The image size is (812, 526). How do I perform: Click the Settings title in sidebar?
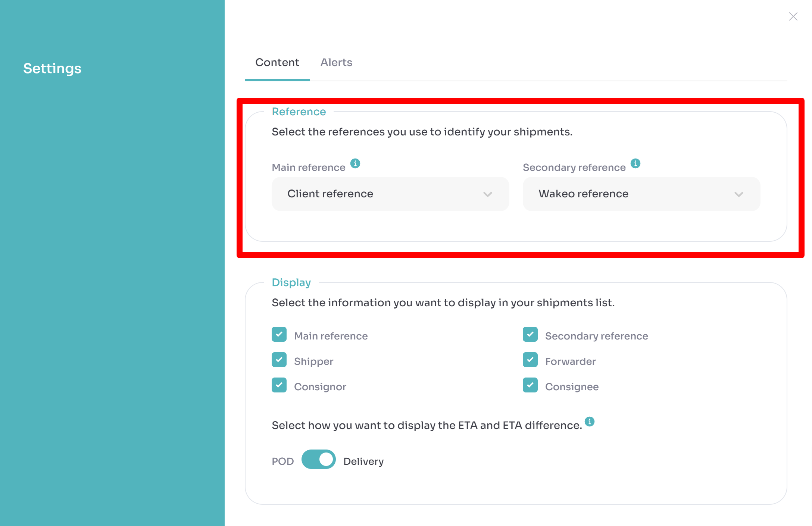point(52,68)
